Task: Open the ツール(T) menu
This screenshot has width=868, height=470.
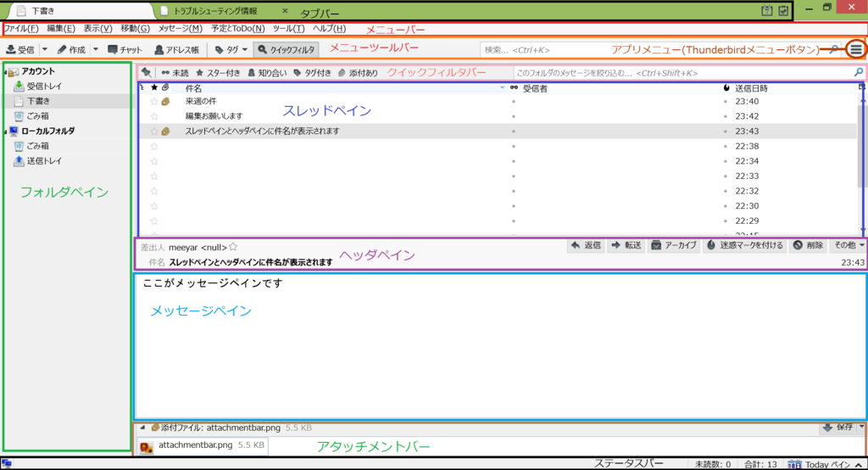Action: [288, 29]
